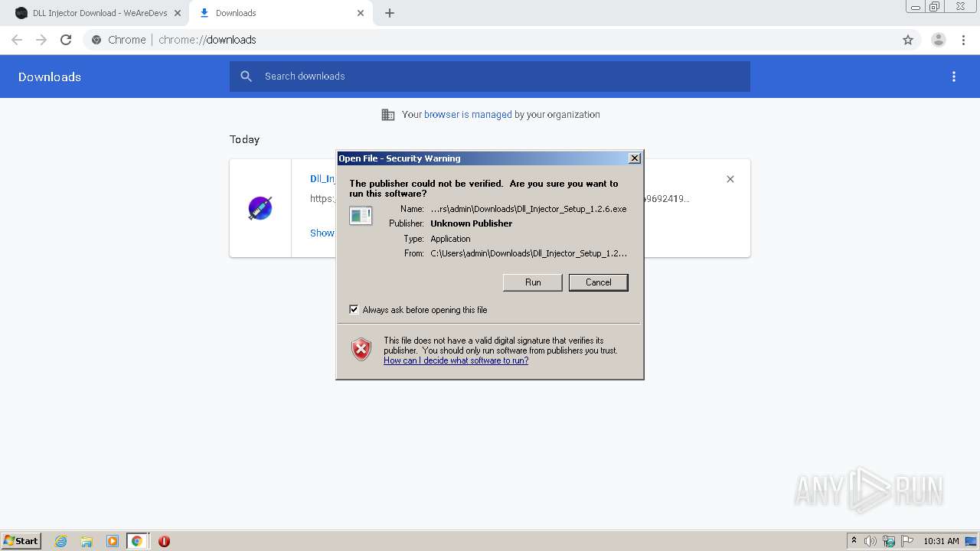This screenshot has height=551, width=980.
Task: Open the Action Center flag icon
Action: [907, 541]
